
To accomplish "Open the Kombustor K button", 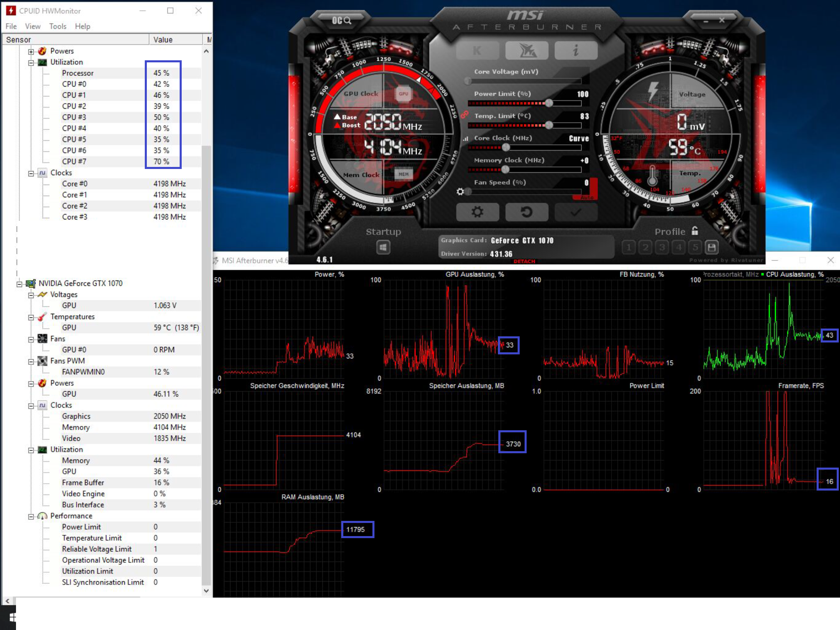I will [x=477, y=51].
